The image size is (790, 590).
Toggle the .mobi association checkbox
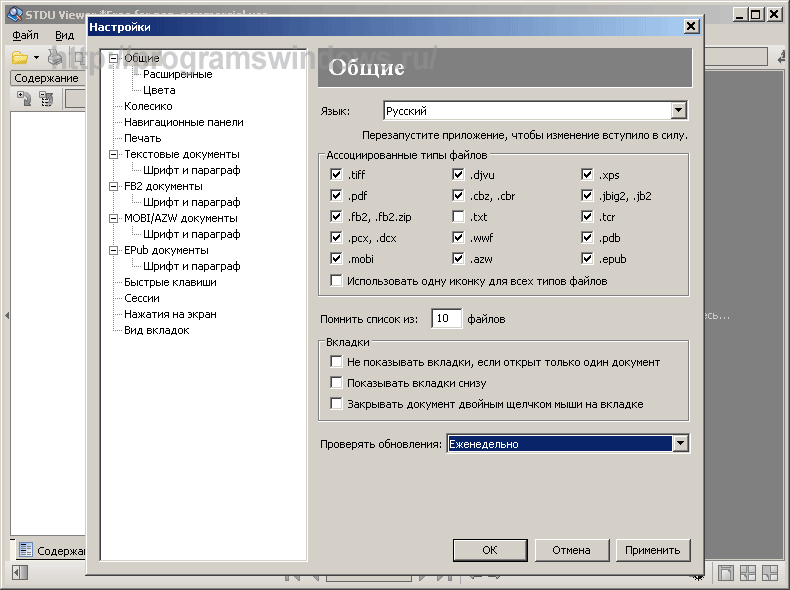click(x=336, y=258)
